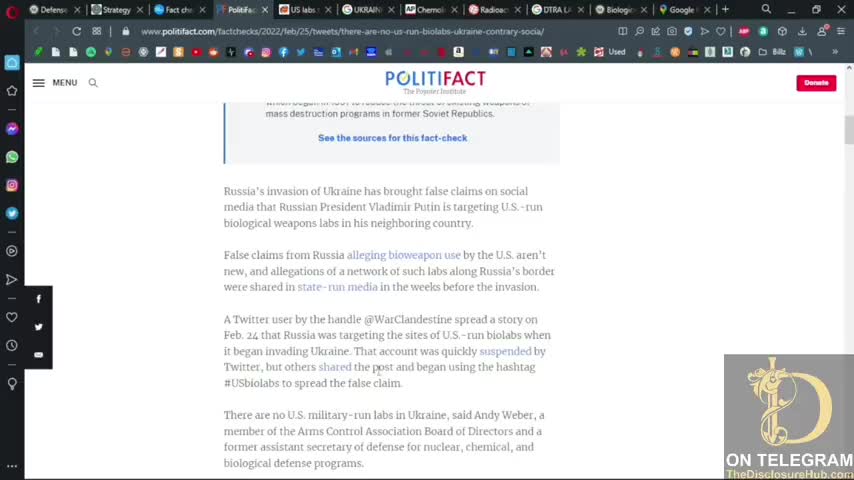Open the 'Used' bookmark
This screenshot has height=480, width=854.
coord(611,52)
